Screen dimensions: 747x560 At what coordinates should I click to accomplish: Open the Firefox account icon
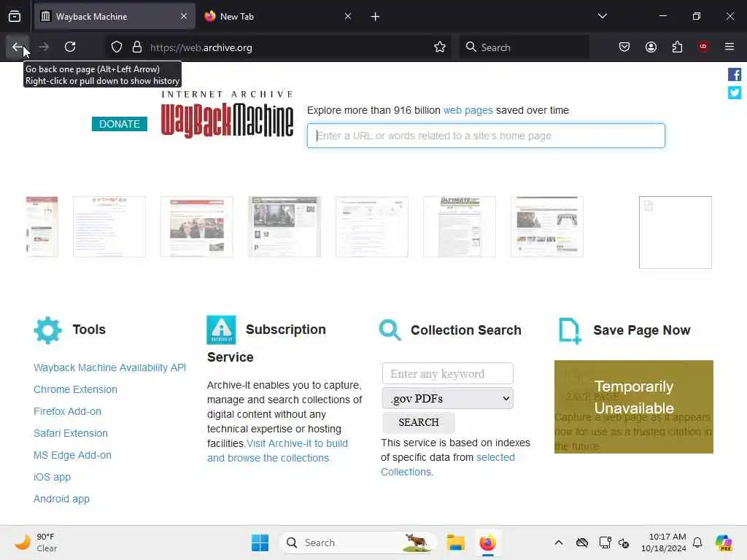(651, 47)
